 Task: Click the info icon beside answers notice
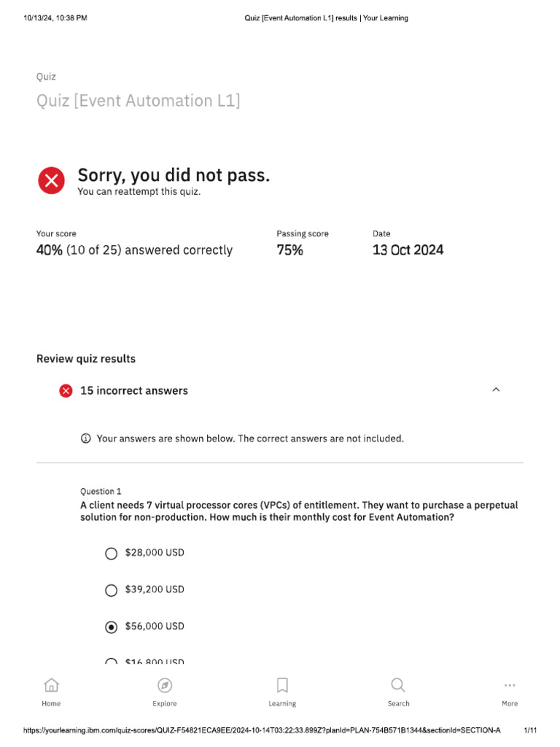pos(86,438)
